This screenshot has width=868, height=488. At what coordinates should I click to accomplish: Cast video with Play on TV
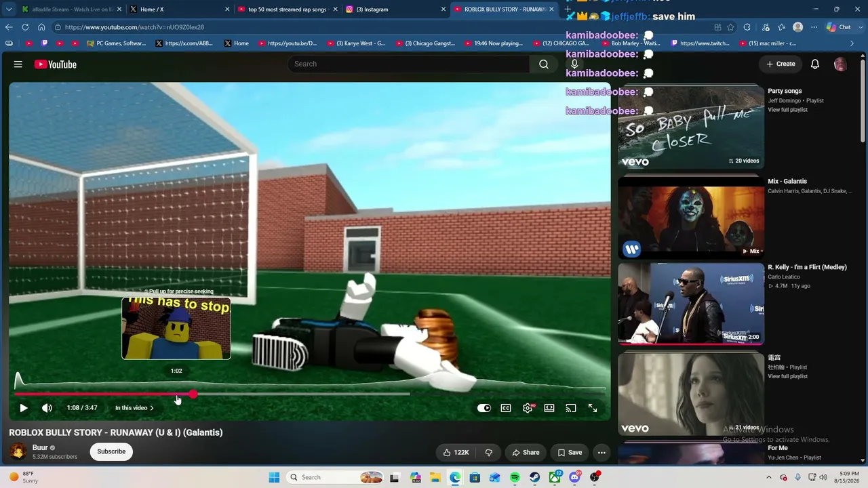click(x=571, y=408)
